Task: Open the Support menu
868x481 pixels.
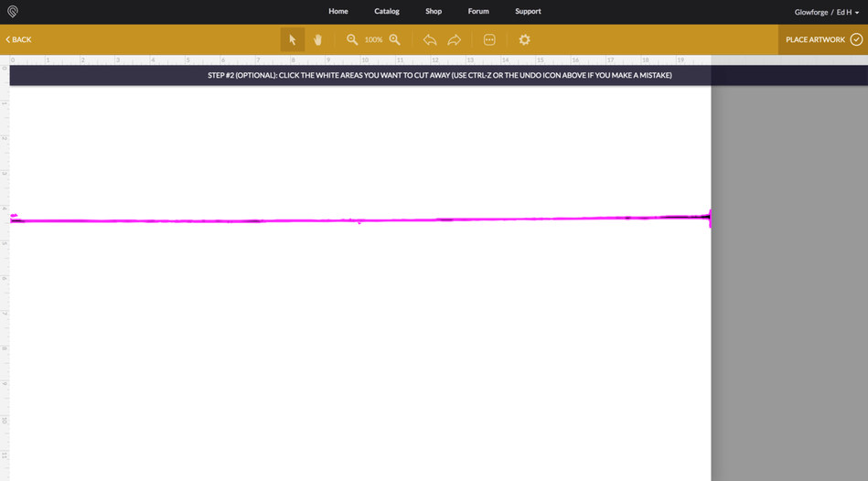Action: [x=528, y=11]
